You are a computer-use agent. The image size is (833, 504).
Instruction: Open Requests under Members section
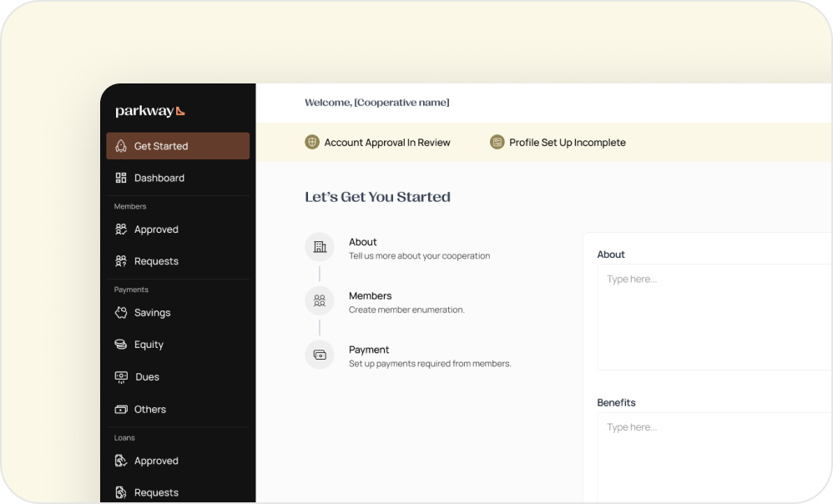click(156, 261)
